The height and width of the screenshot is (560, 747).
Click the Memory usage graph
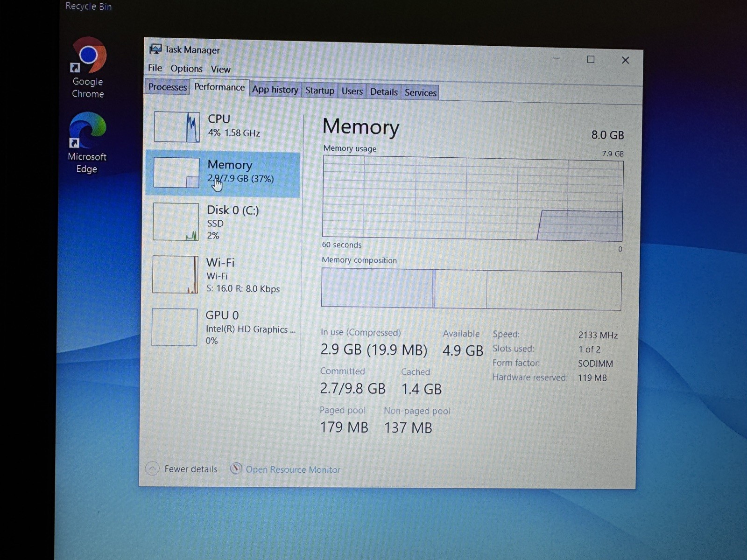pyautogui.click(x=472, y=199)
